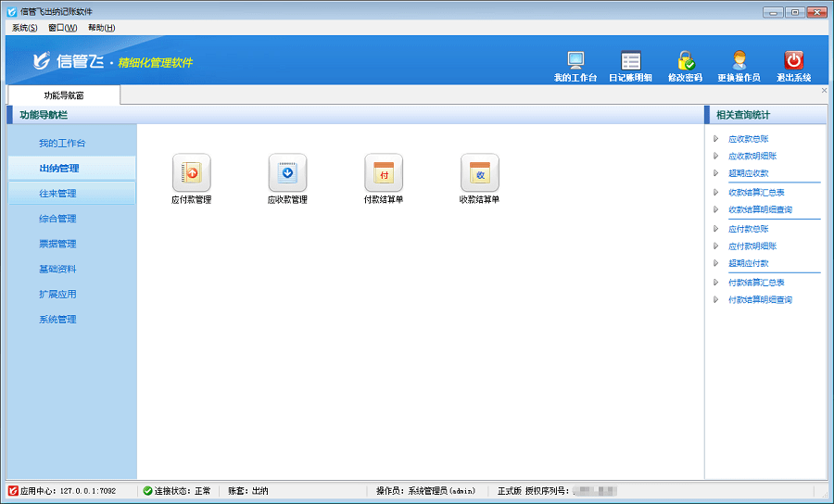Click the 应用中心 status bar icon

click(x=13, y=491)
